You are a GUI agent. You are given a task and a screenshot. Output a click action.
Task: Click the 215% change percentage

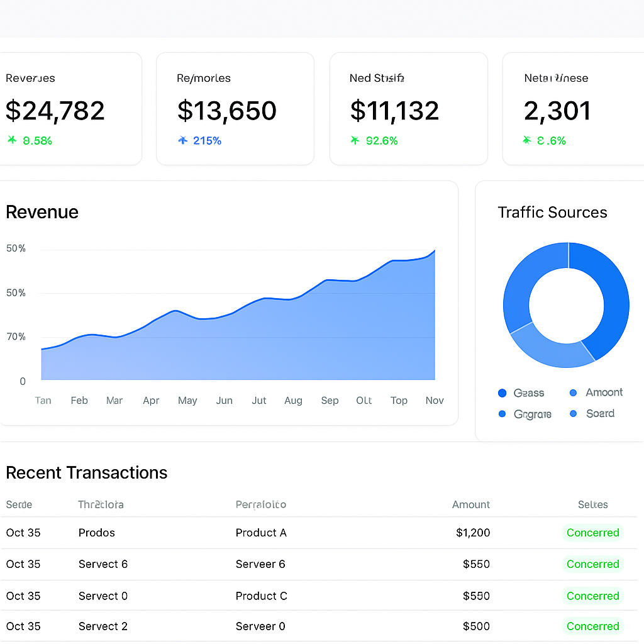point(207,141)
